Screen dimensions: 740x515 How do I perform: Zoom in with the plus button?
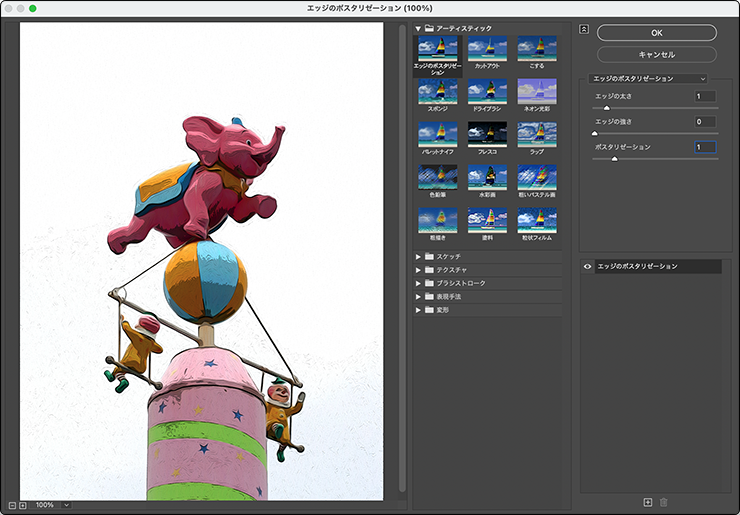23,505
